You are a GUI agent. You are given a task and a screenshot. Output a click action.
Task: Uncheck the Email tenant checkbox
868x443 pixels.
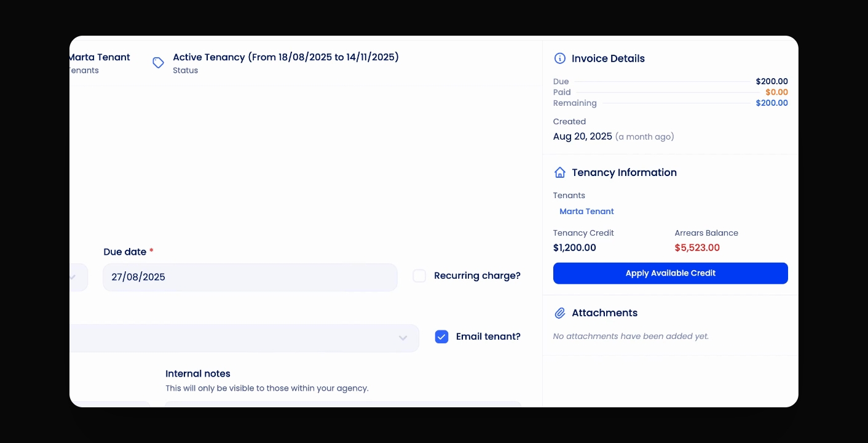tap(441, 337)
